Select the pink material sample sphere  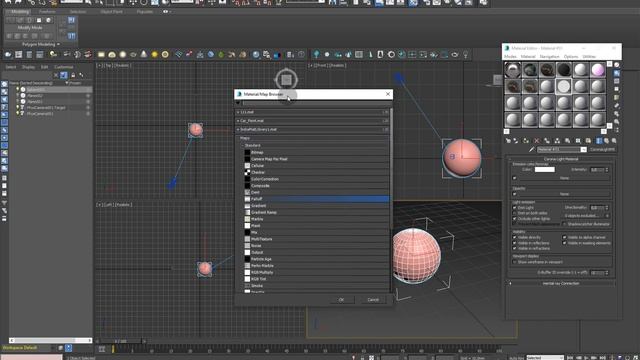point(598,70)
